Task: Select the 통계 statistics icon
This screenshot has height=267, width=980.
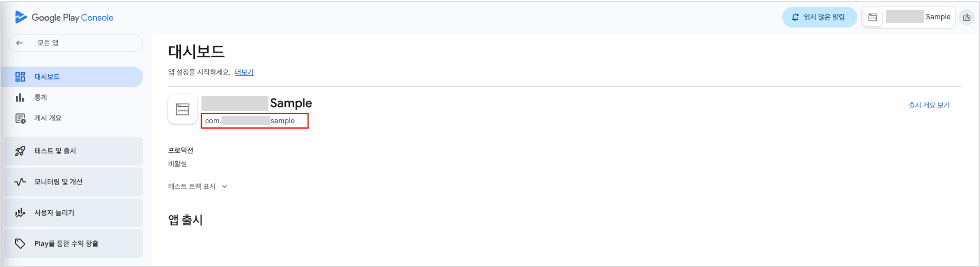Action: [20, 97]
